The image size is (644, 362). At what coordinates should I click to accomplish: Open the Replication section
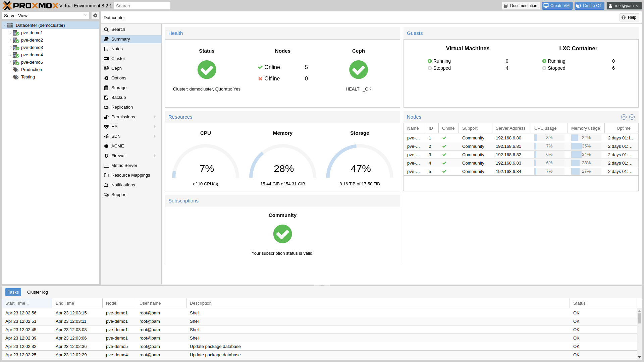tap(122, 107)
